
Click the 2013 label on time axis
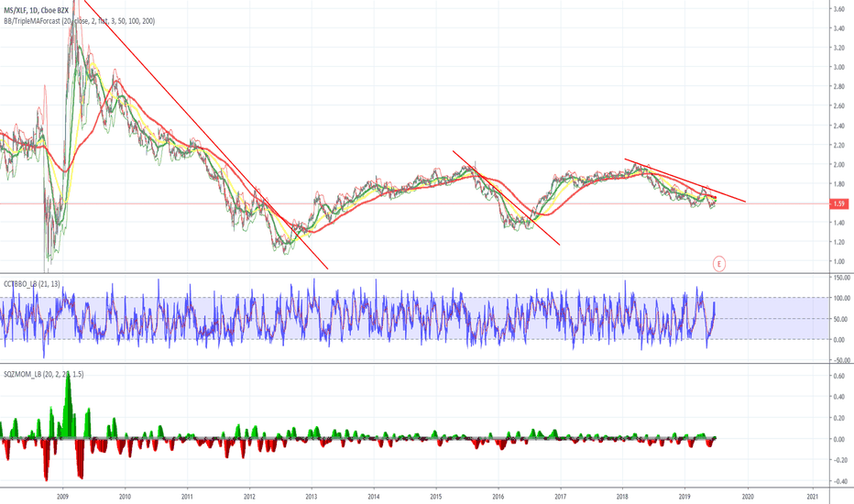(312, 497)
